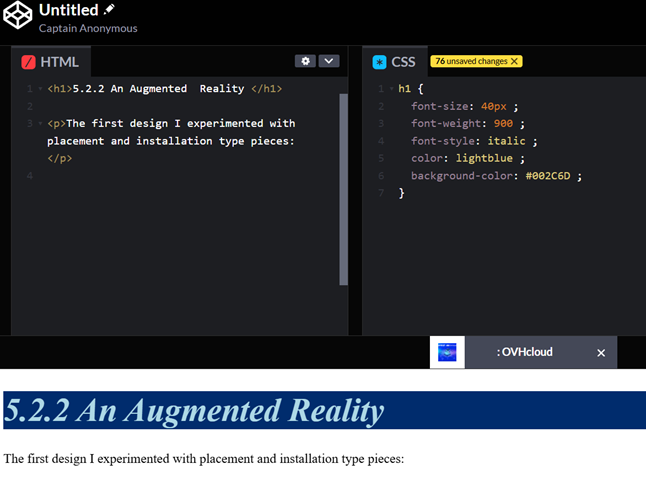Dismiss the 76 unsaved changes badge
The image size is (646, 480).
click(x=514, y=61)
